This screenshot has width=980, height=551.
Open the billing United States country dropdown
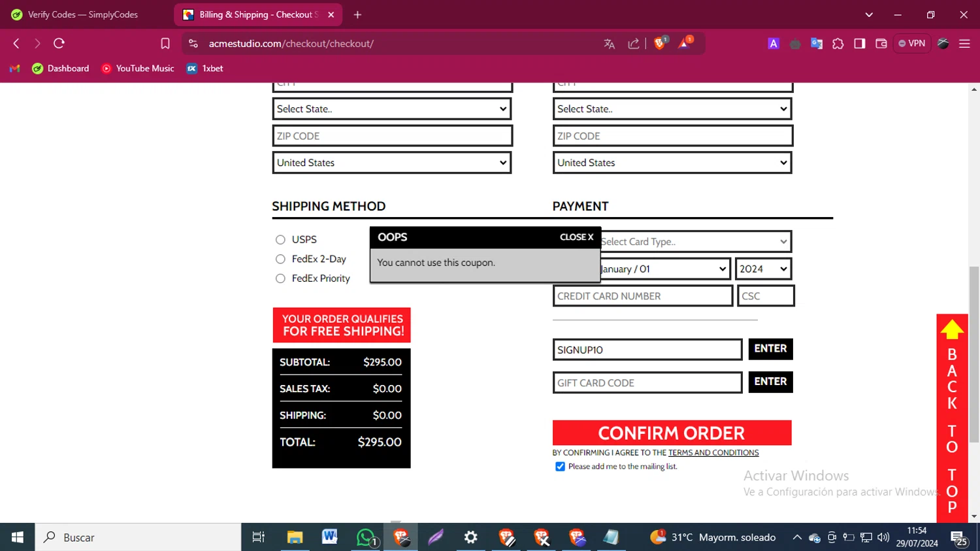(392, 163)
